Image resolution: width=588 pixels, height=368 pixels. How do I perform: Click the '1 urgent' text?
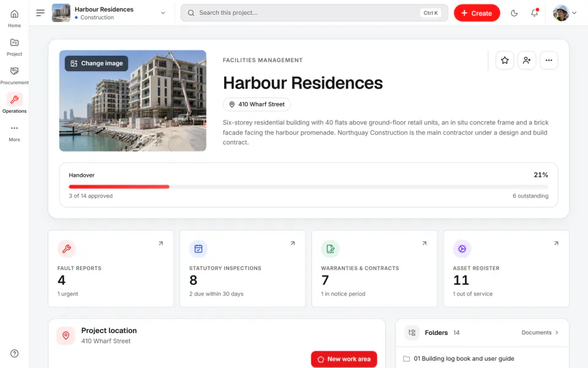tap(67, 294)
